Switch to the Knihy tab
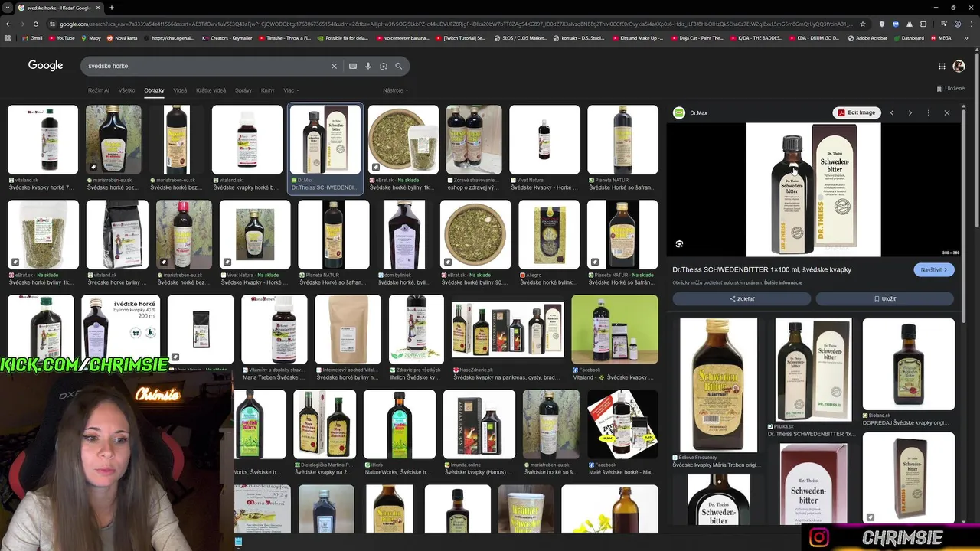 tap(267, 90)
